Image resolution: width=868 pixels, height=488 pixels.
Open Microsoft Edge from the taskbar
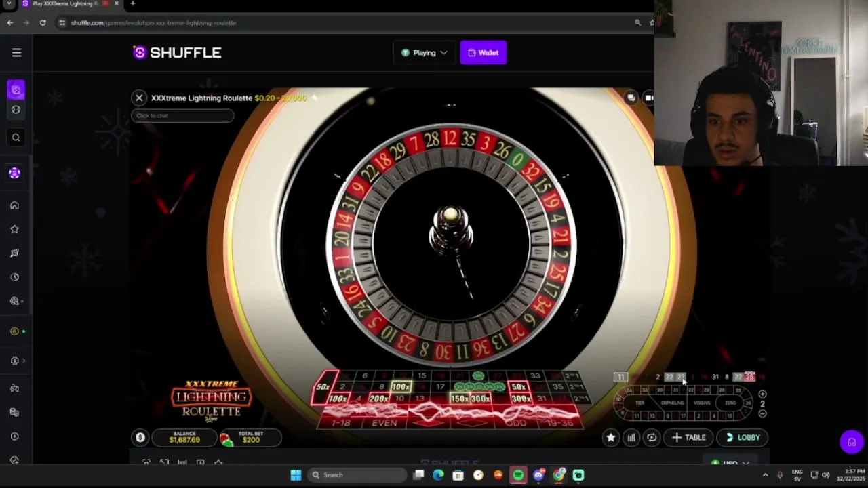click(438, 475)
